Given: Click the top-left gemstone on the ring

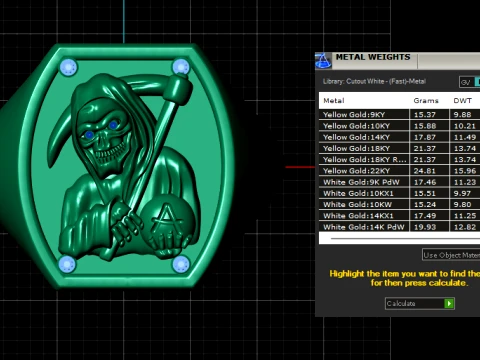Looking at the screenshot, I should tap(68, 68).
